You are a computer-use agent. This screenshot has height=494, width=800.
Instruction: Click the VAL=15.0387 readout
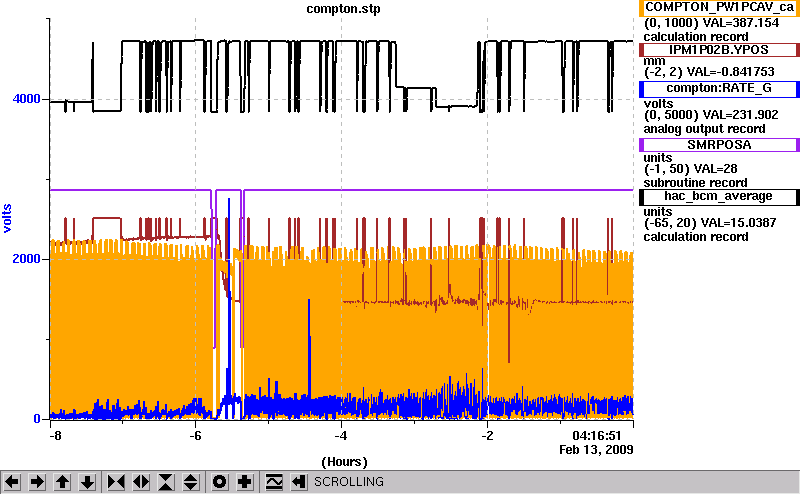(739, 223)
